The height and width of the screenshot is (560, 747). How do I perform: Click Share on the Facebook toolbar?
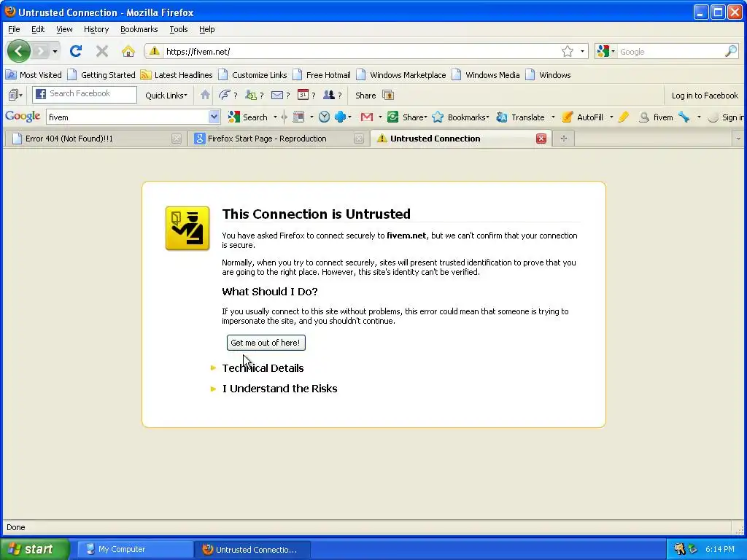(x=365, y=96)
